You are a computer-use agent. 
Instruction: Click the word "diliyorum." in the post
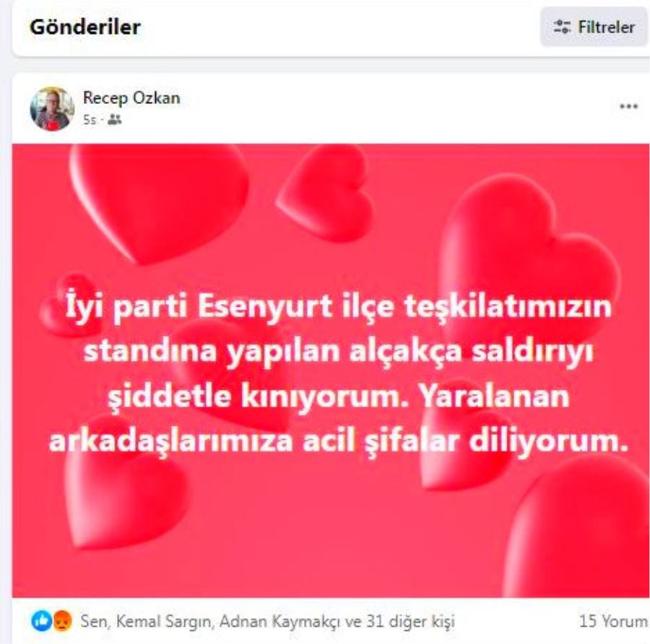pyautogui.click(x=549, y=440)
